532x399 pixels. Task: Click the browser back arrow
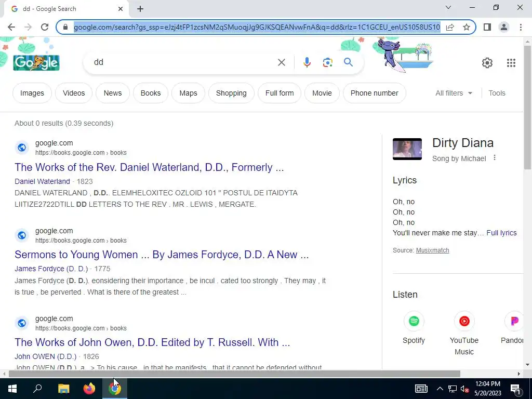[x=11, y=27]
